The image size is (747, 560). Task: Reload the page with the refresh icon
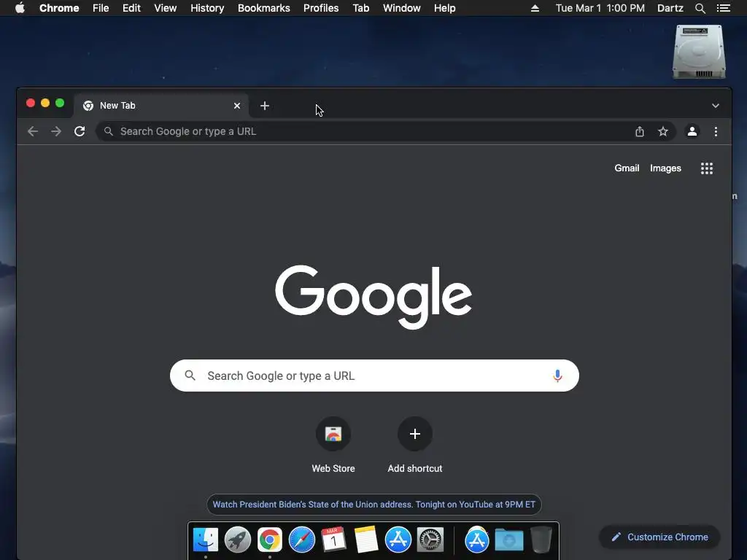click(x=80, y=131)
